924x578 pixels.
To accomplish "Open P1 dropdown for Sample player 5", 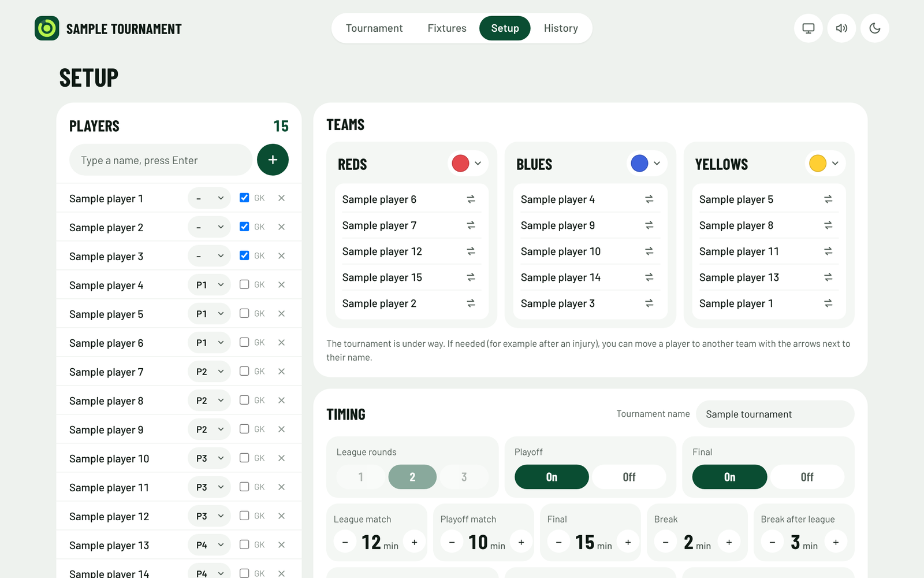I will (209, 314).
